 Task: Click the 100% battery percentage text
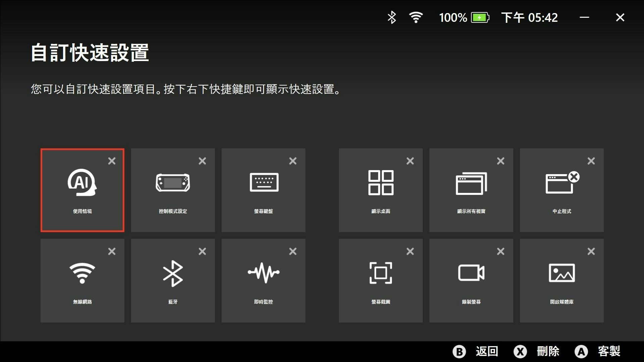[453, 17]
